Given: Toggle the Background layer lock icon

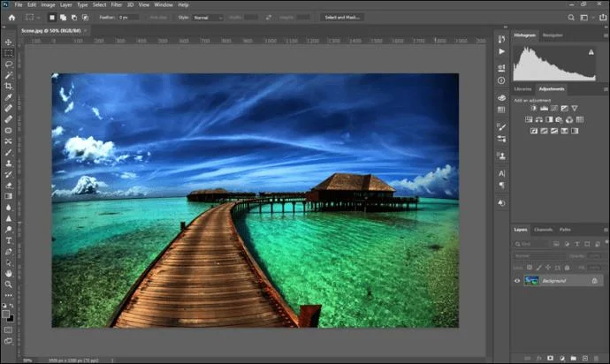Looking at the screenshot, I should click(595, 280).
